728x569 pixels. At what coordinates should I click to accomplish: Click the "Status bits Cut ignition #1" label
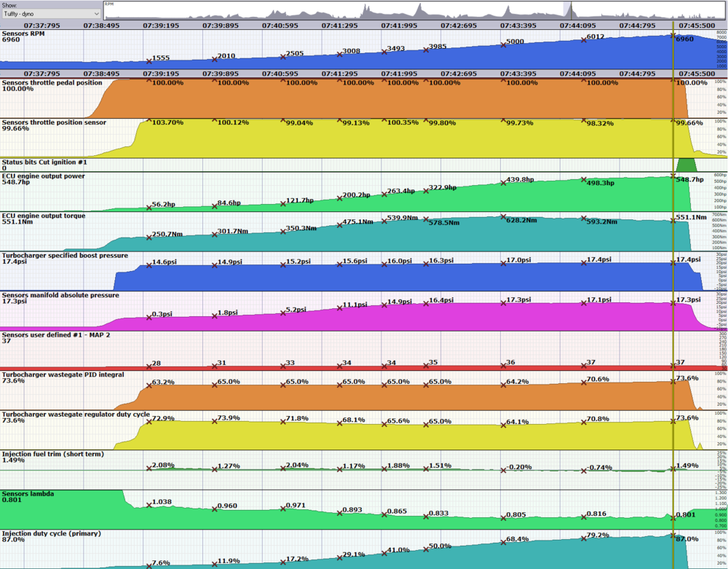coord(44,162)
